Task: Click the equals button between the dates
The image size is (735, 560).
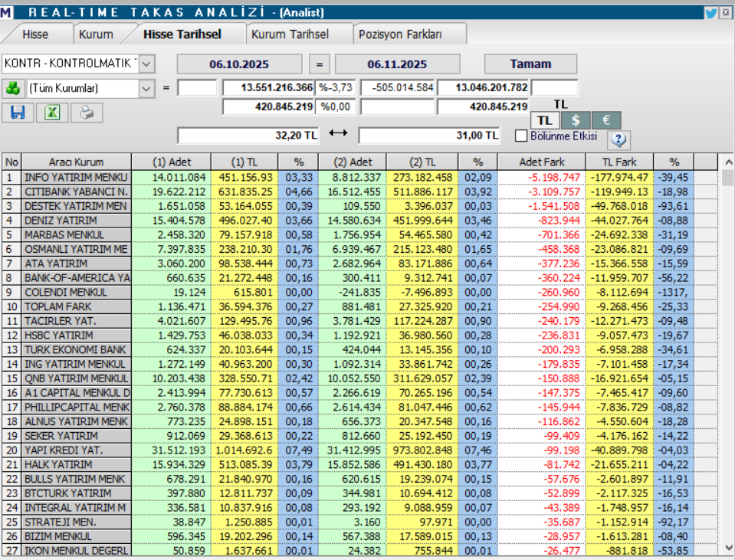Action: click(320, 64)
